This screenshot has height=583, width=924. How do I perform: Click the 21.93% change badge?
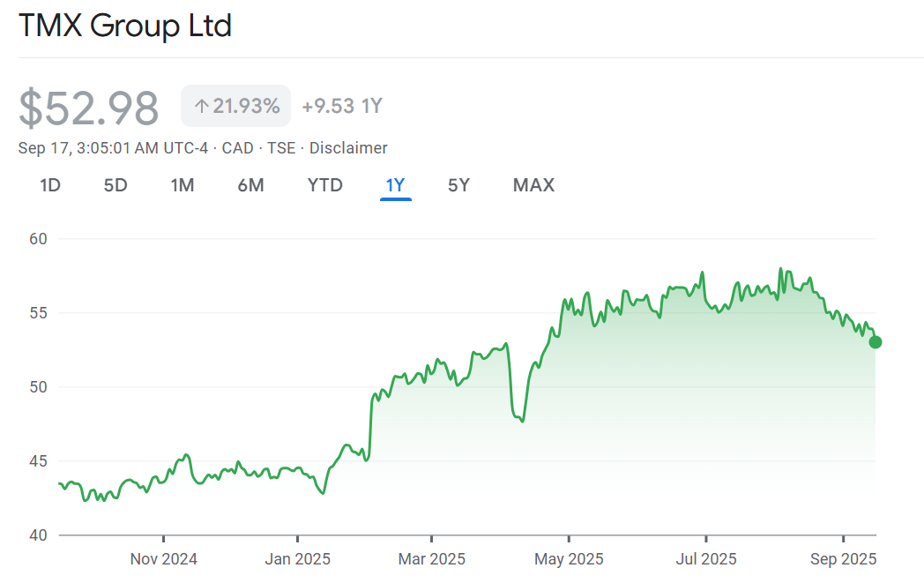click(235, 106)
